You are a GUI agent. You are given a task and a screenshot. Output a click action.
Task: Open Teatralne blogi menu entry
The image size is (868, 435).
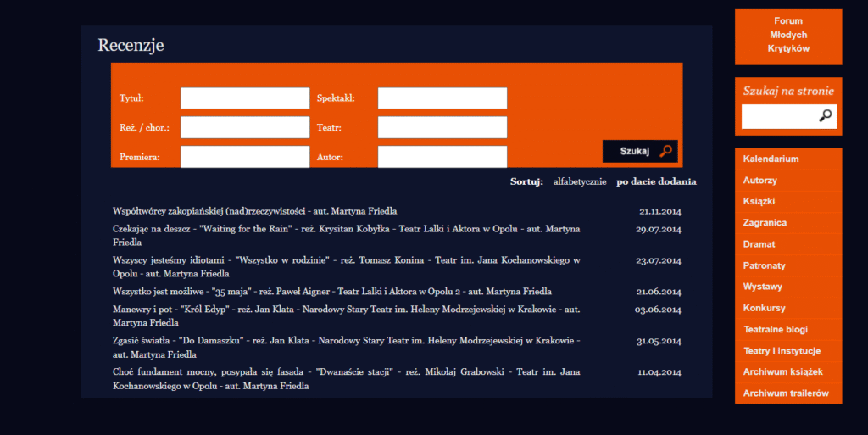click(775, 329)
